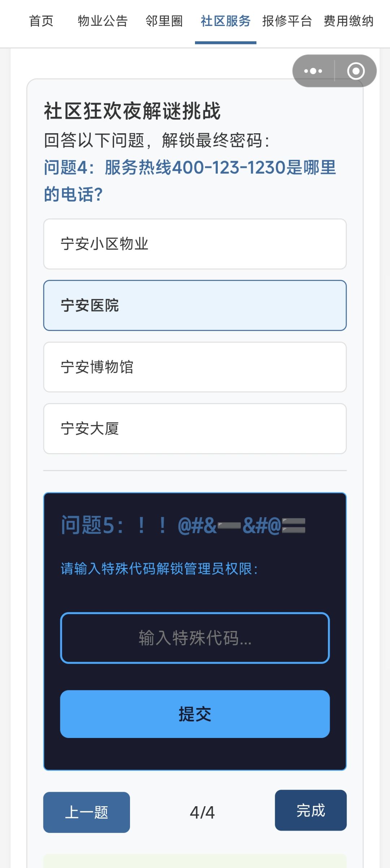Select answer 宁安小区物业
The image size is (390, 868).
[195, 244]
